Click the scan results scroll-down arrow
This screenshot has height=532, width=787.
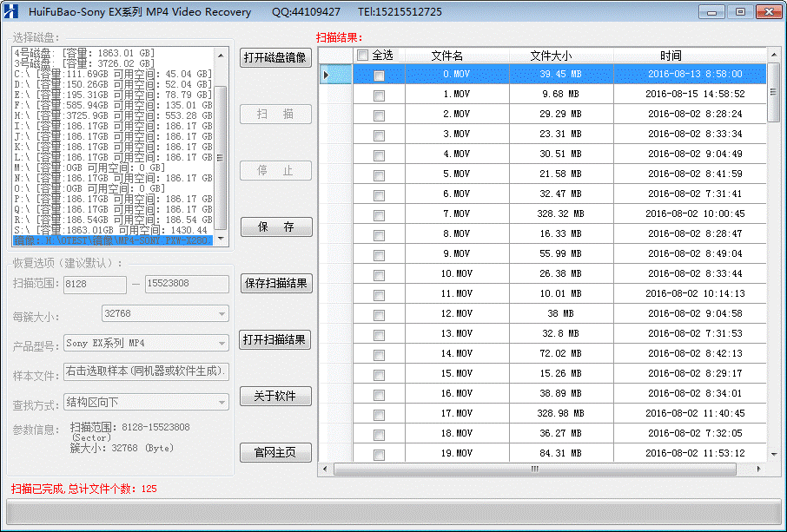[774, 454]
